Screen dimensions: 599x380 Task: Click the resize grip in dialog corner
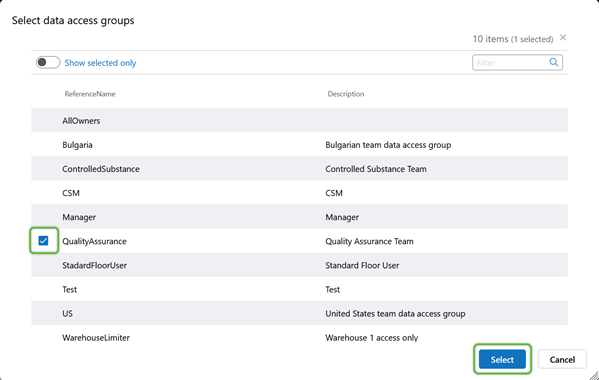[x=594, y=375]
